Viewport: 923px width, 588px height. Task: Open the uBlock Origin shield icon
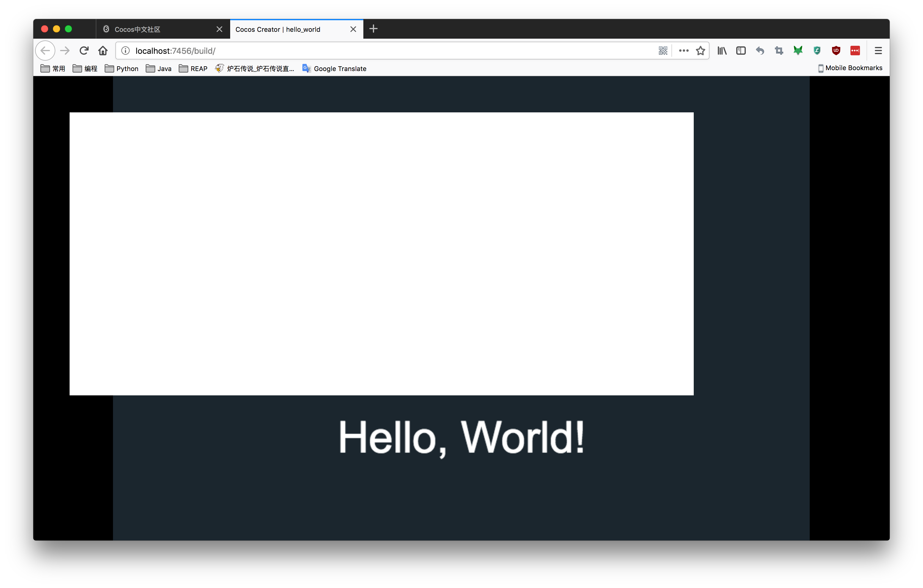point(836,51)
